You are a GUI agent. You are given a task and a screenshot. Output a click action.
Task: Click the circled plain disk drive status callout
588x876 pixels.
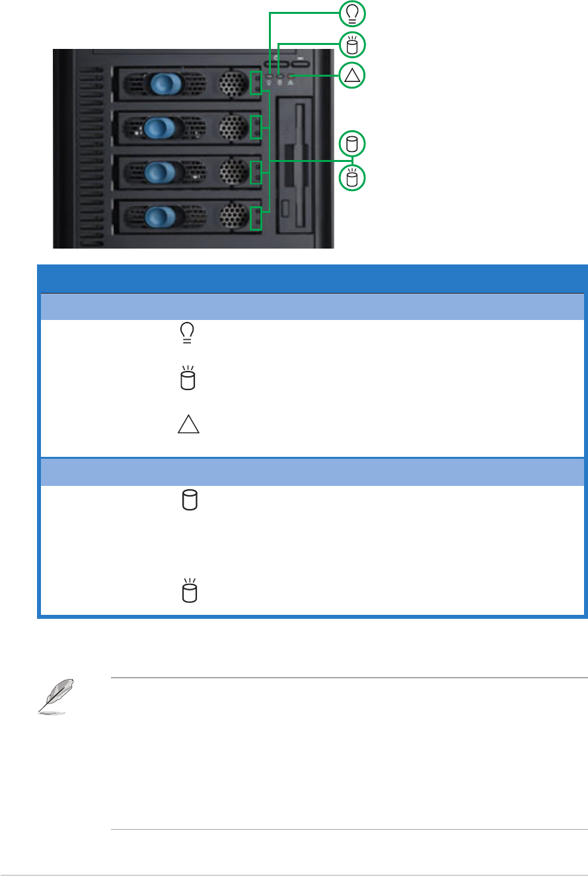(353, 143)
